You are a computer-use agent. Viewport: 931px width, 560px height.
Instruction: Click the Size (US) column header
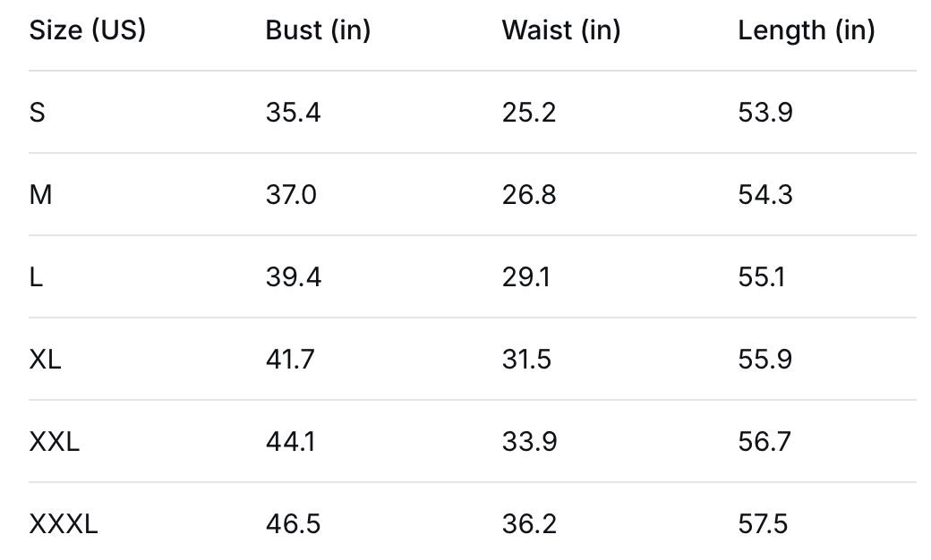pyautogui.click(x=87, y=30)
